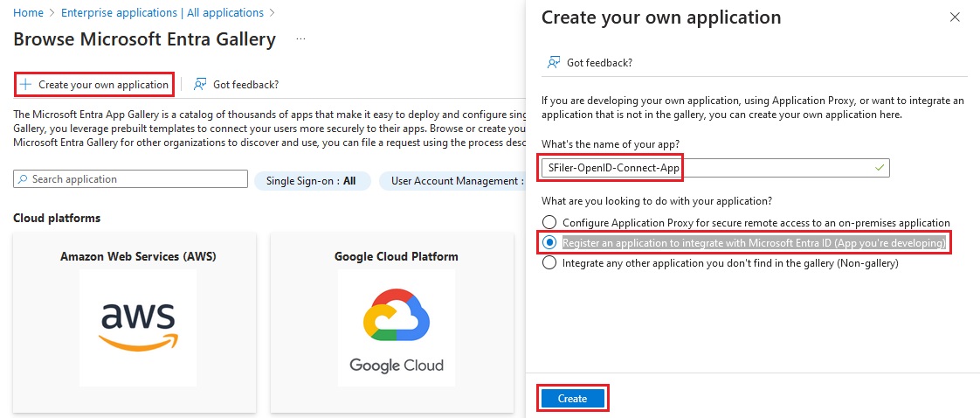This screenshot has height=418, width=980.
Task: Open the Single Sign-on filter pill
Action: (x=312, y=181)
